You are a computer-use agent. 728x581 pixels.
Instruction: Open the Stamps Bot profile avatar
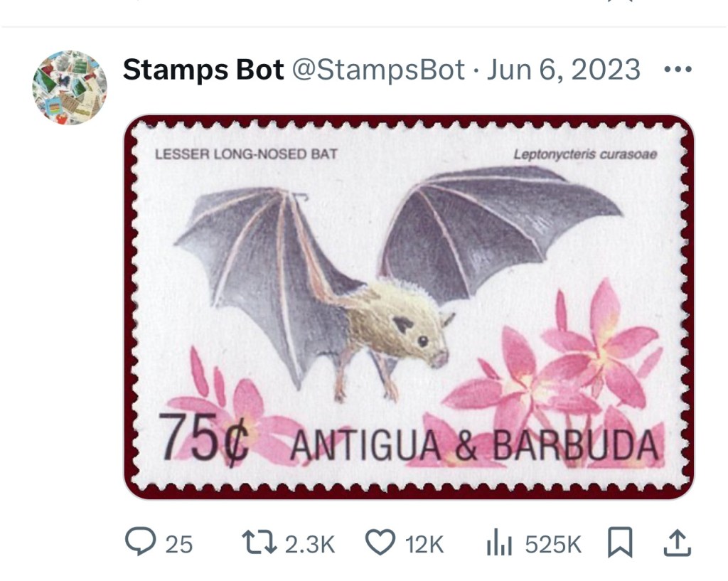(70, 87)
